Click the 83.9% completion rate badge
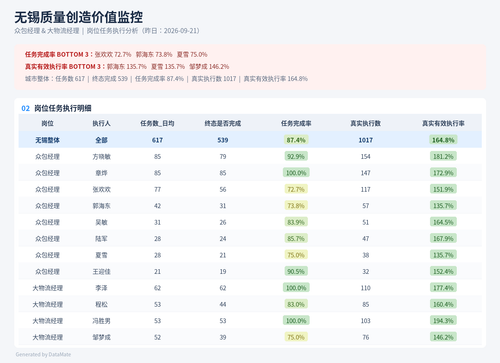Image resolution: width=500 pixels, height=363 pixels. (296, 222)
